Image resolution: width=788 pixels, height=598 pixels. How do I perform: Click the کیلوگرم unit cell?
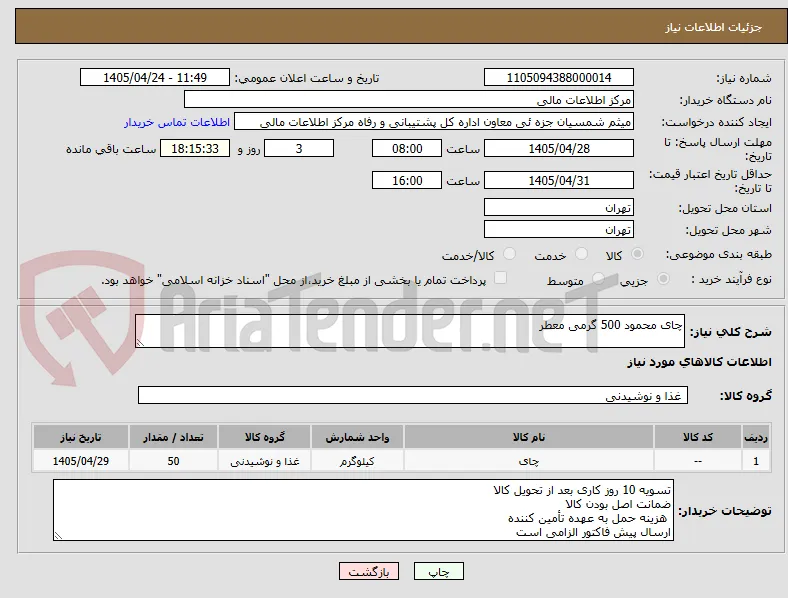pyautogui.click(x=357, y=460)
